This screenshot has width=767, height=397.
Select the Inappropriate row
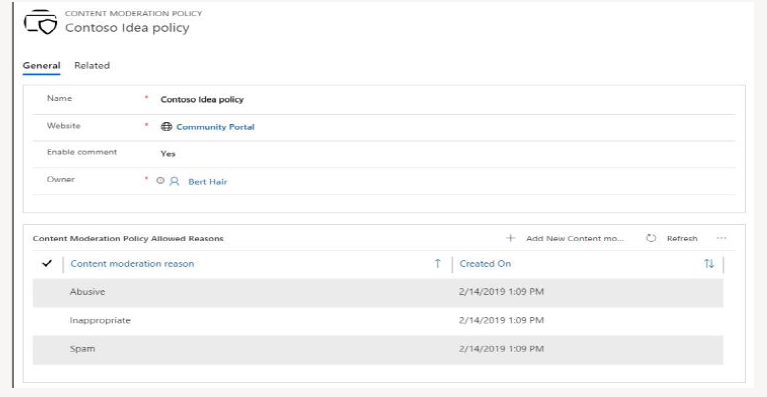coord(378,321)
